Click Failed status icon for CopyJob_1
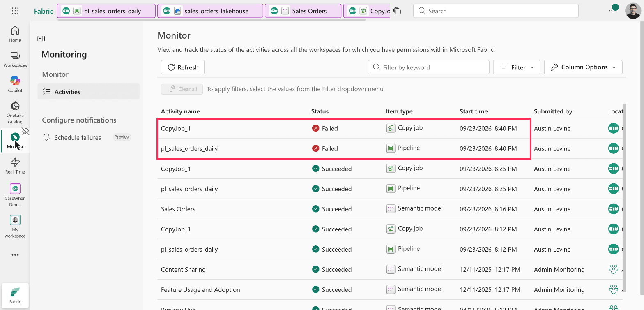This screenshot has width=644, height=310. [x=315, y=128]
